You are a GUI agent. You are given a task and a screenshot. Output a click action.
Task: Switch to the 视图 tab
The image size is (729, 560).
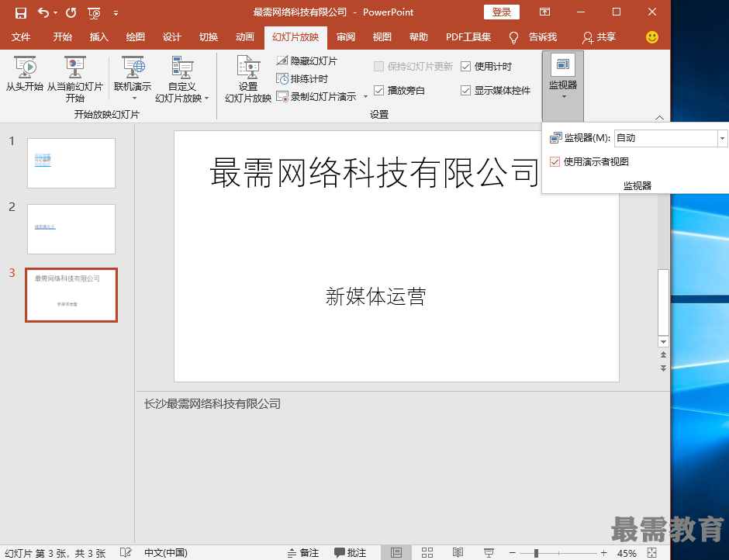tap(382, 36)
